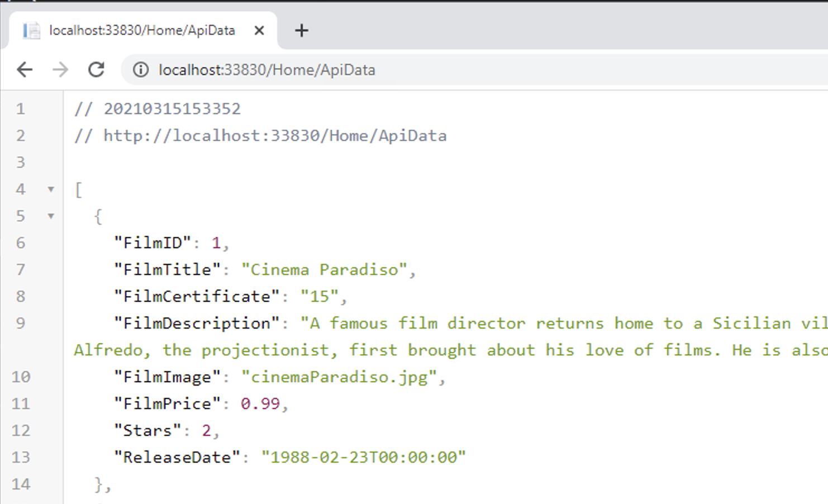This screenshot has height=504, width=828.
Task: Open a new browser tab
Action: click(301, 30)
